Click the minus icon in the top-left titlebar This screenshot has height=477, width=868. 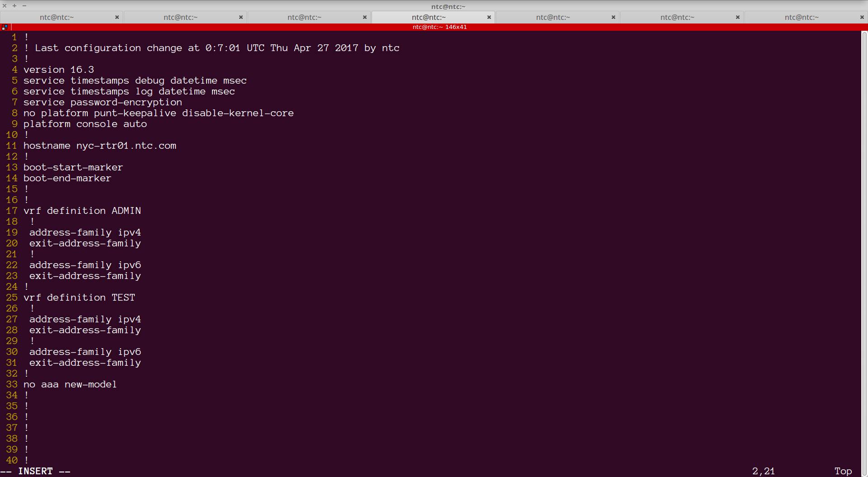pyautogui.click(x=24, y=6)
